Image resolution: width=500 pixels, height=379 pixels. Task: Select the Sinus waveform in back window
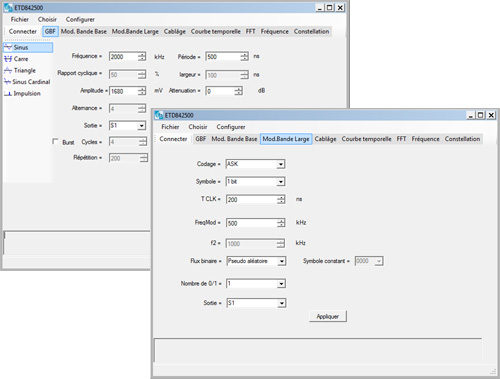click(x=28, y=47)
